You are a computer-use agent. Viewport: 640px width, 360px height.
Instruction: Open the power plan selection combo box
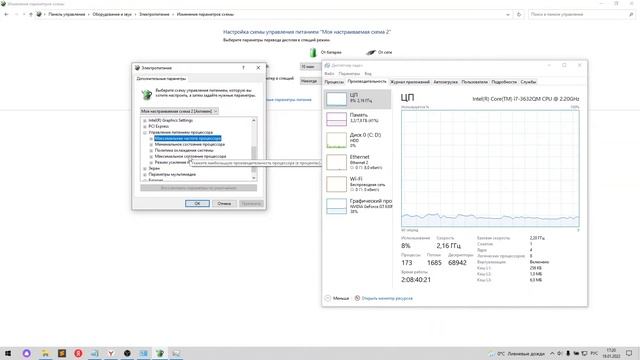[179, 111]
